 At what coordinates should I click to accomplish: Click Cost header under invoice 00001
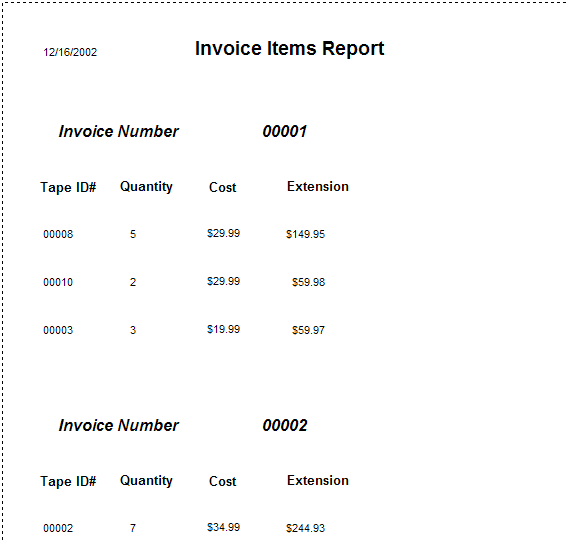[222, 187]
